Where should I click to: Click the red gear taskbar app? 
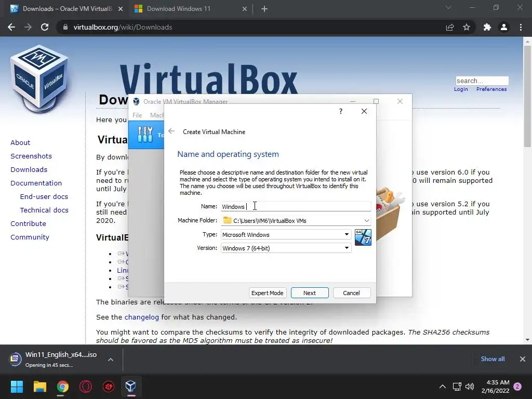tap(109, 387)
